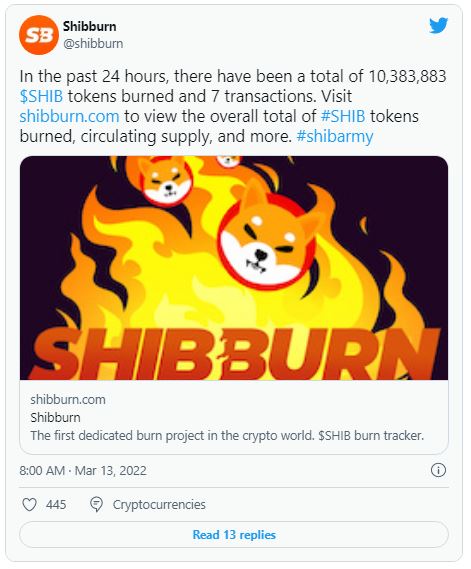Click the 445 likes count
The width and height of the screenshot is (471, 569).
click(56, 504)
